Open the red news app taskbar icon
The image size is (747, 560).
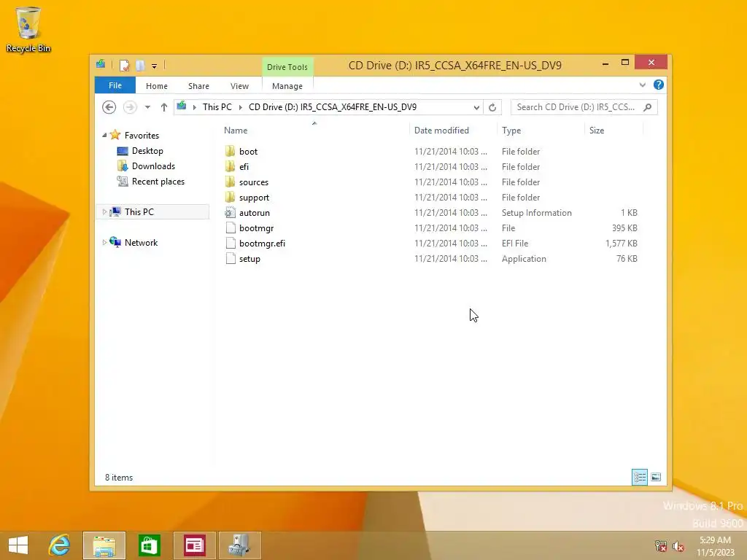[194, 545]
